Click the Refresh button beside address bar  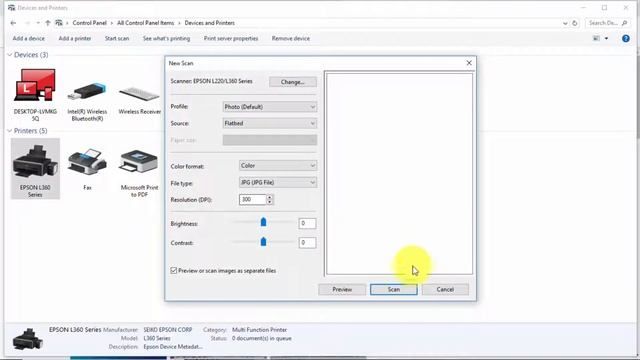coord(575,23)
